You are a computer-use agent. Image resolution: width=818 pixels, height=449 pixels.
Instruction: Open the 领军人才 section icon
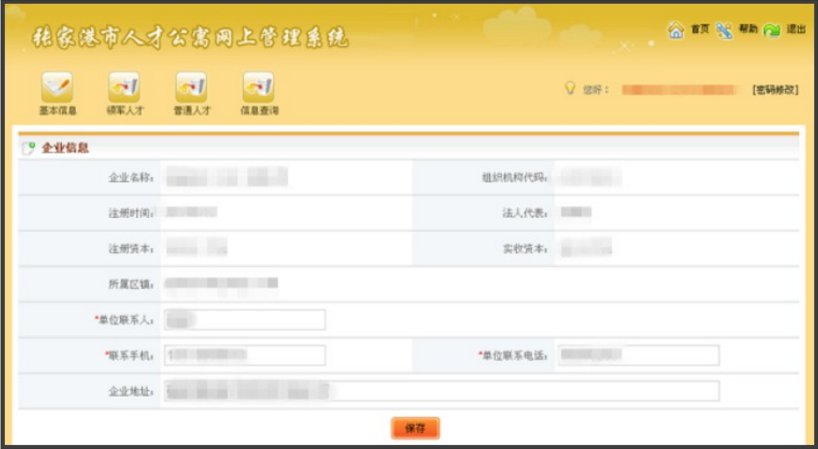(x=124, y=86)
